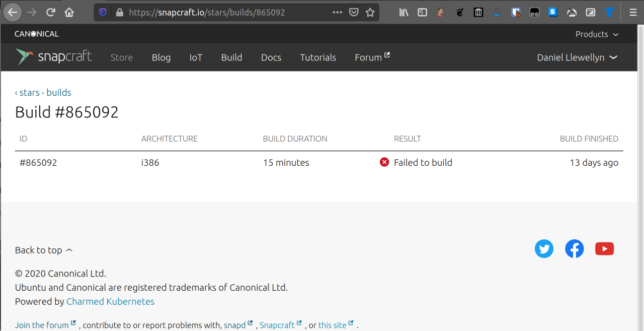The height and width of the screenshot is (331, 644).
Task: Expand the Products dropdown
Action: [x=597, y=34]
